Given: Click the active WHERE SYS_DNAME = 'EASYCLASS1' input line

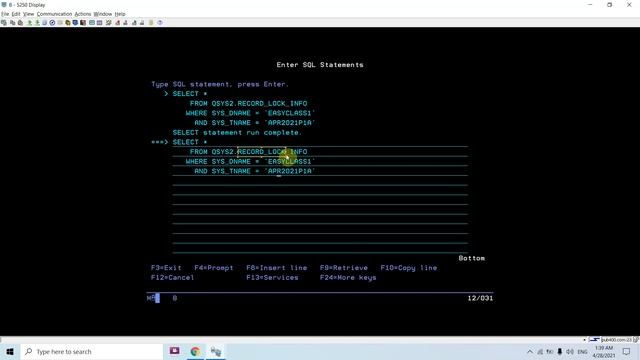Looking at the screenshot, I should pyautogui.click(x=320, y=162).
